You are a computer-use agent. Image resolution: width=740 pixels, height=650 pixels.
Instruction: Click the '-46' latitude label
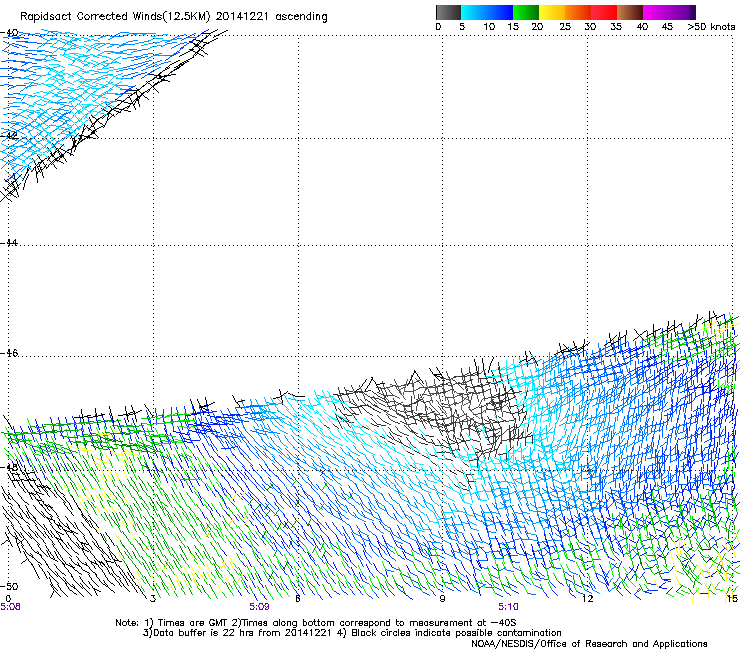click(9, 353)
